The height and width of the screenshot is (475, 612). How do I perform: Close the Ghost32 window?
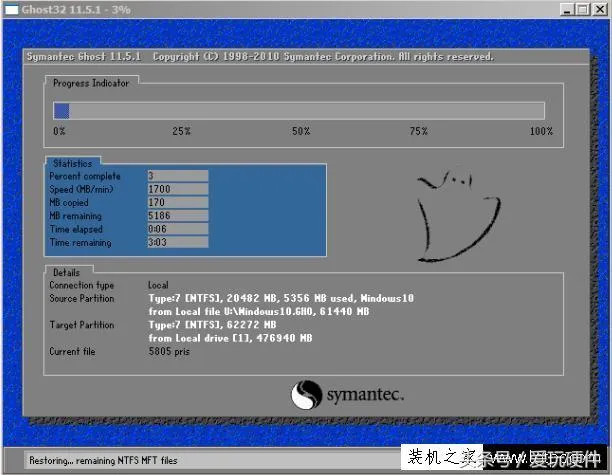pos(599,9)
